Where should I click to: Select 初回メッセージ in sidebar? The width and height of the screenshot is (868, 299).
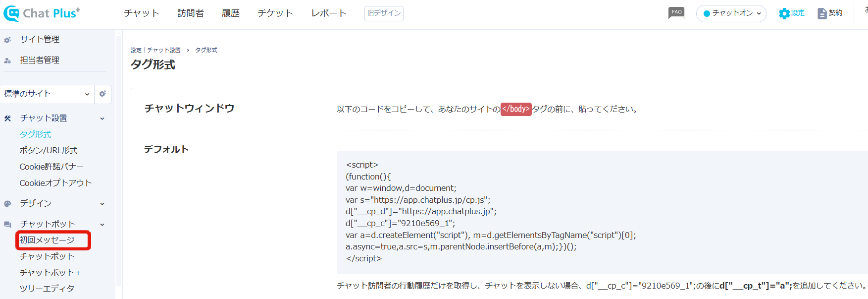47,240
